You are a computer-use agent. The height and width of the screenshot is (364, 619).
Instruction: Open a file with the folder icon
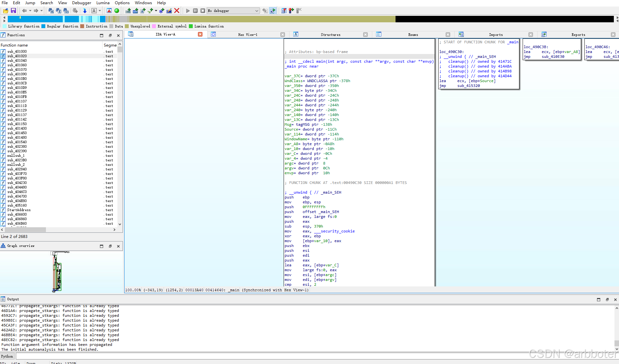click(5, 11)
